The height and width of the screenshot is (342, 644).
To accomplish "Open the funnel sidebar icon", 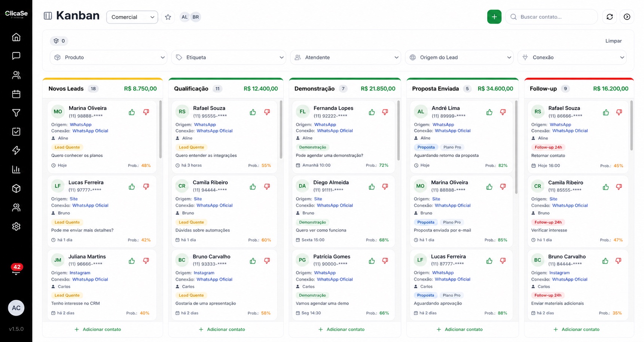I will tap(16, 113).
